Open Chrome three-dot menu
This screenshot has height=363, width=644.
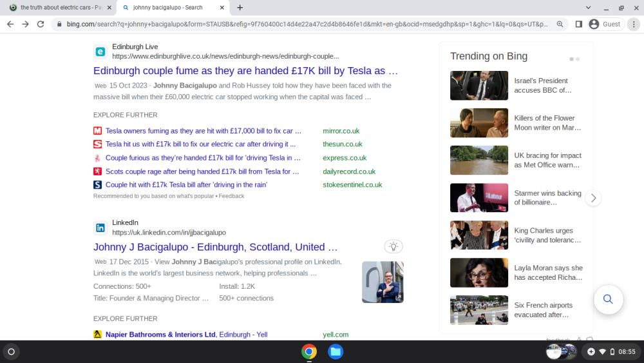[x=634, y=25]
